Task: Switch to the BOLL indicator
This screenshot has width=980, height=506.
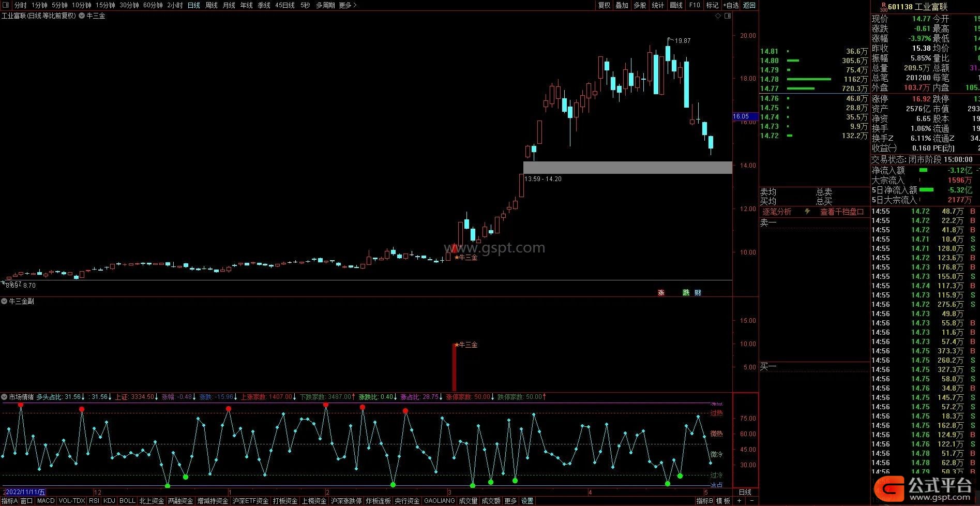Action: click(127, 501)
